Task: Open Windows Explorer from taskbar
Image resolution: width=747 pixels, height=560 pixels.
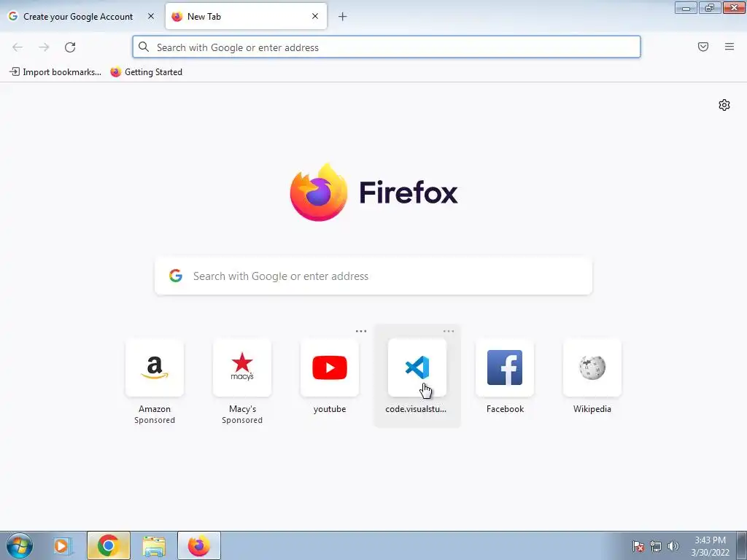Action: pos(154,545)
